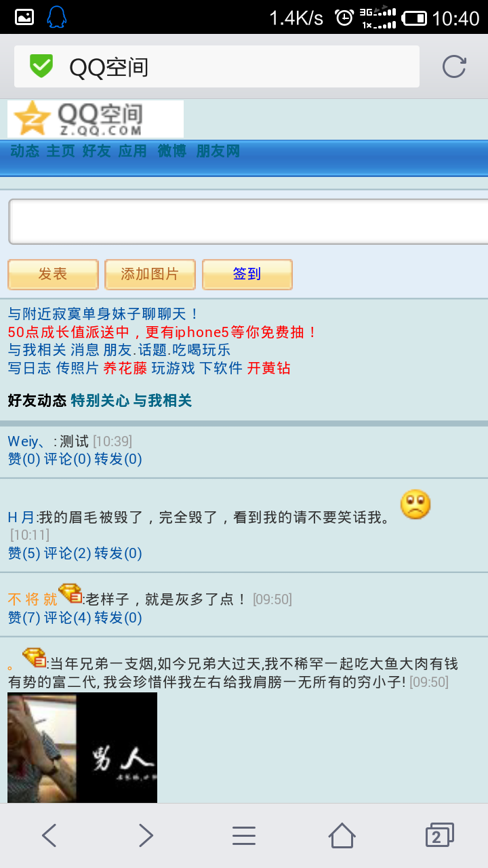
Task: Click the 签到 button
Action: point(247,274)
